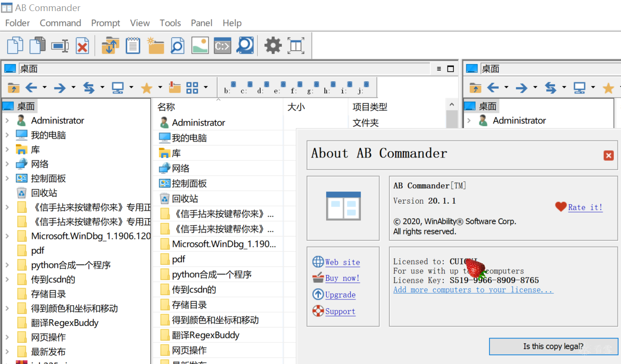This screenshot has width=621, height=364.
Task: Click the Rename icon in main toolbar
Action: click(x=60, y=46)
